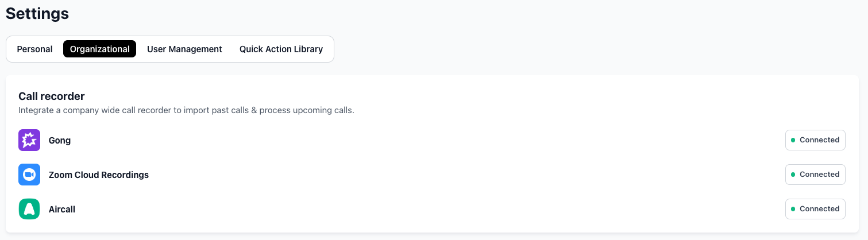The height and width of the screenshot is (240, 868).
Task: Click the Call recorder section title
Action: tap(52, 96)
